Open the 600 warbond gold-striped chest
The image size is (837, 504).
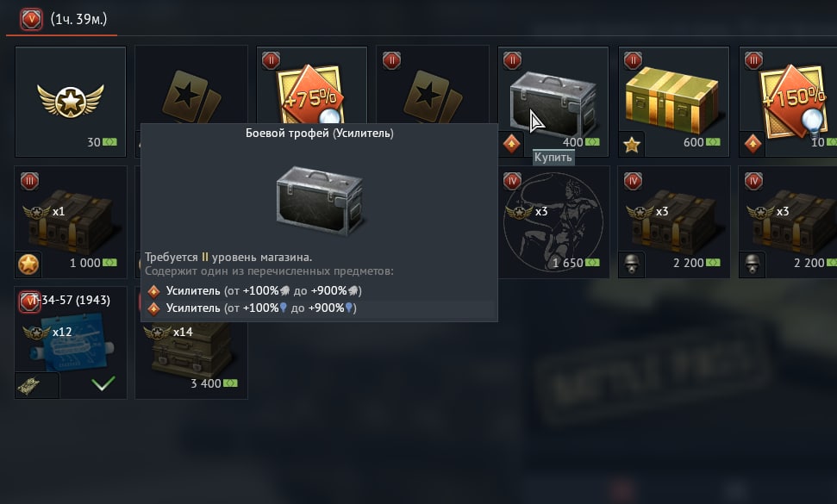point(674,102)
